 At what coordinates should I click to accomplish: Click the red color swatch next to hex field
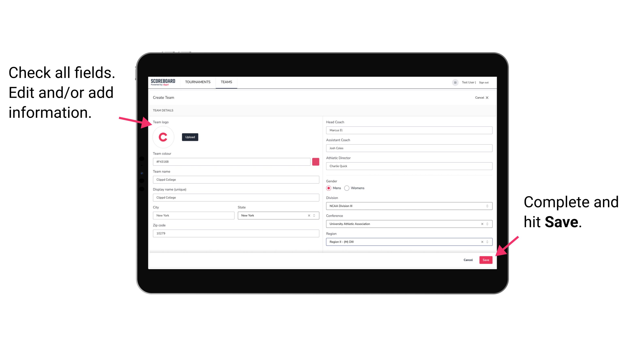tap(316, 161)
